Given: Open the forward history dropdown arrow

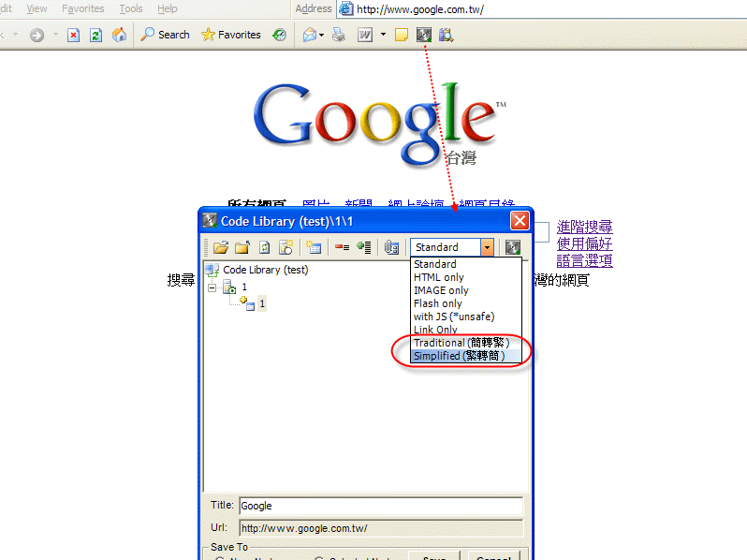Looking at the screenshot, I should [55, 35].
